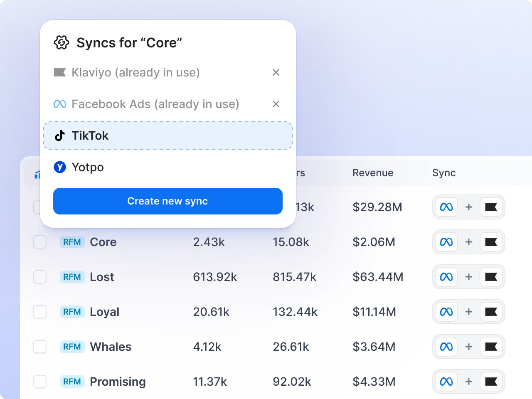Click Klaviyo sync icon in $29.28M row
Viewport: 532px width, 399px height.
491,207
